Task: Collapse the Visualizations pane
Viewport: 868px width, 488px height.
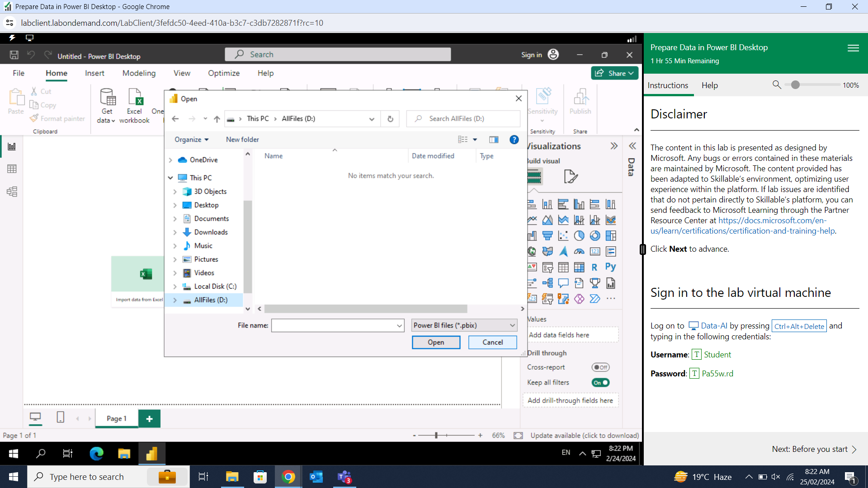Action: point(614,146)
